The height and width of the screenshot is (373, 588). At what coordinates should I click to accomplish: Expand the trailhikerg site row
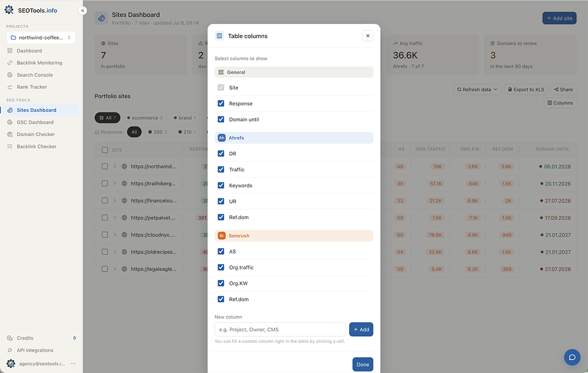pyautogui.click(x=115, y=184)
